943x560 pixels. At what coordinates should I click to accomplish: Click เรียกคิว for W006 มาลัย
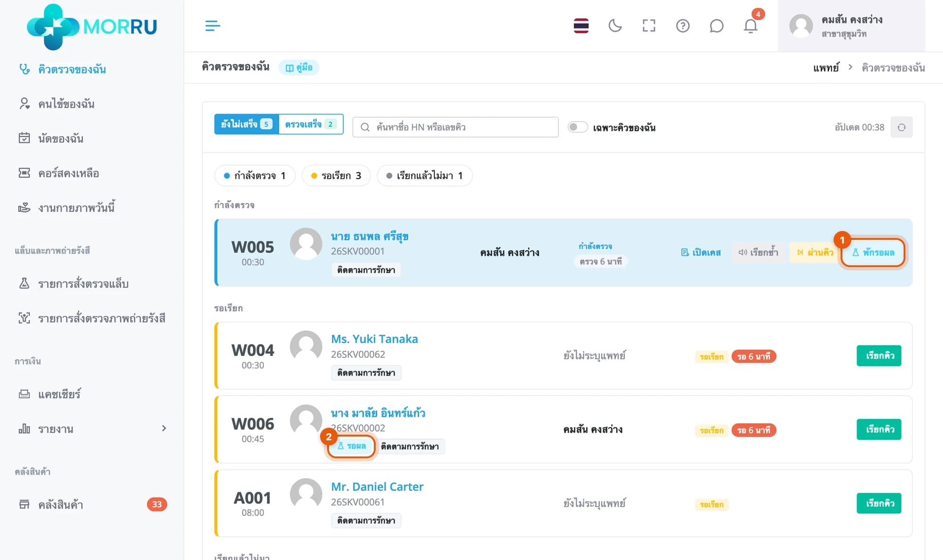pos(879,429)
